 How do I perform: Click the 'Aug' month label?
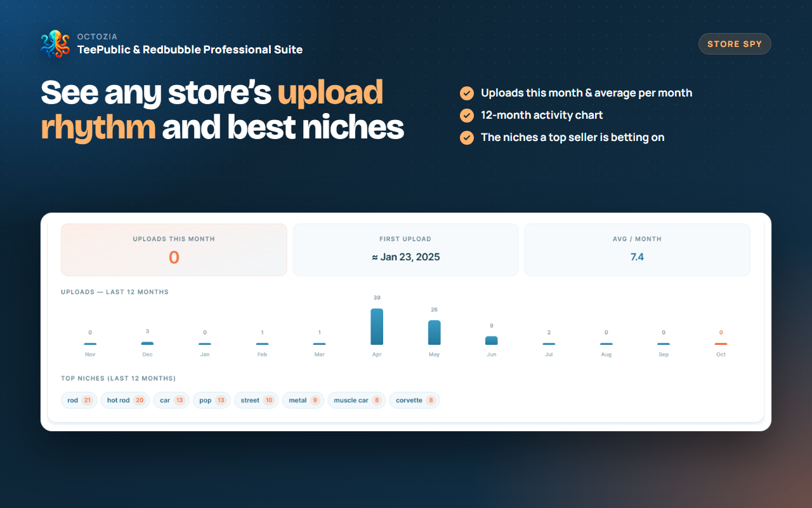[x=606, y=354]
